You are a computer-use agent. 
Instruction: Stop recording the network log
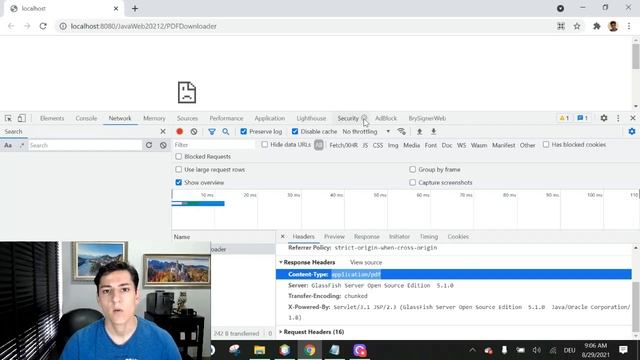tap(180, 131)
